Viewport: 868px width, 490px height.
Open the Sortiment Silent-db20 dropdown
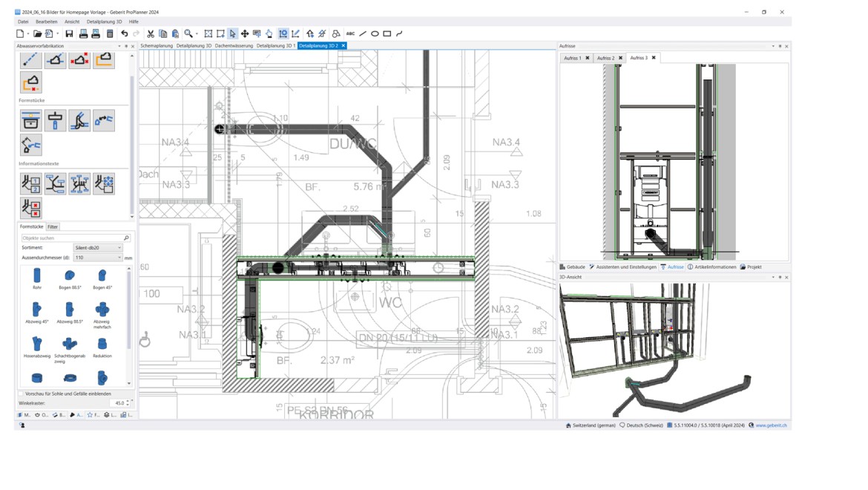[119, 247]
